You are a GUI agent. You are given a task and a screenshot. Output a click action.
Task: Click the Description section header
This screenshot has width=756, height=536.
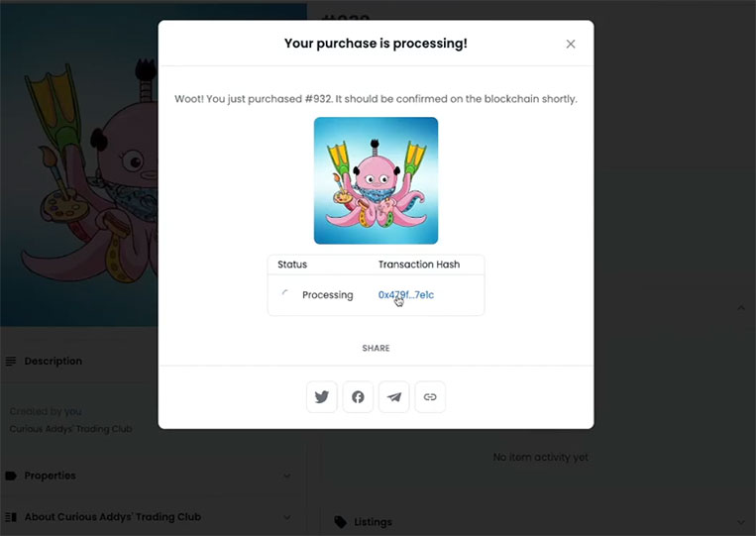pyautogui.click(x=54, y=361)
